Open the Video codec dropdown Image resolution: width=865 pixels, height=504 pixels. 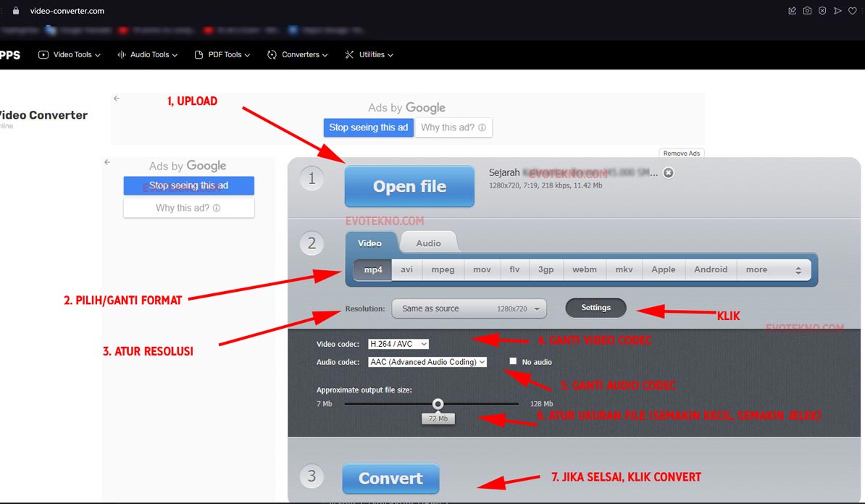tap(398, 344)
